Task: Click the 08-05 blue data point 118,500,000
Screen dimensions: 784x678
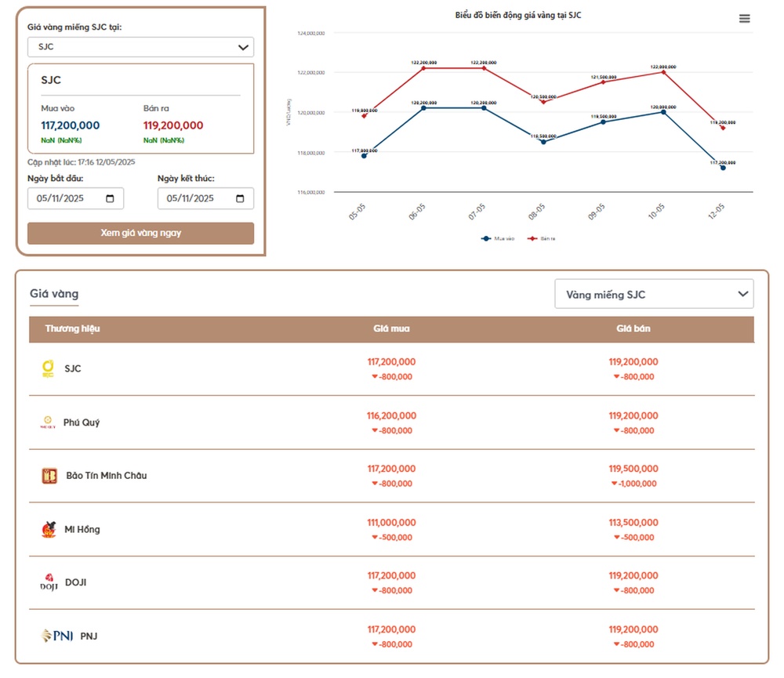Action: click(x=543, y=142)
